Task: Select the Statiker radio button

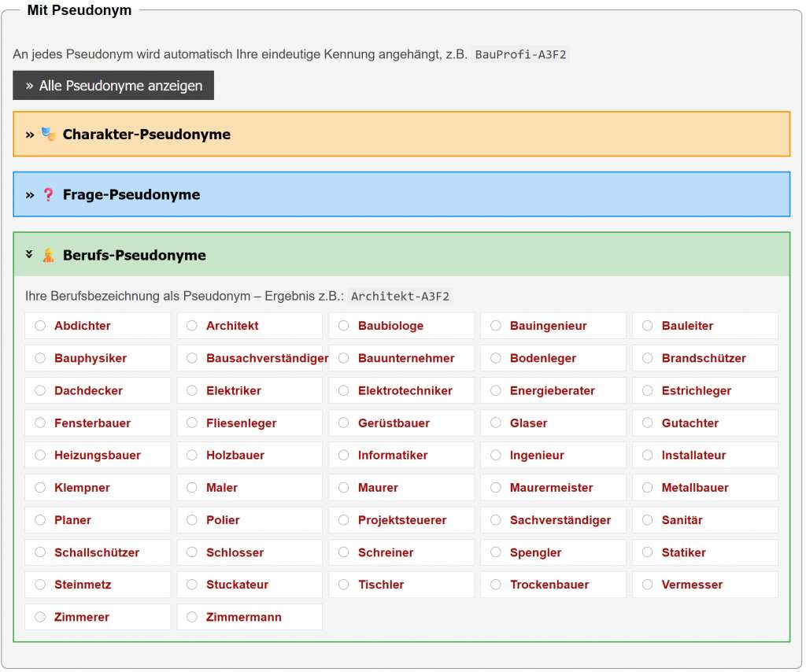Action: (647, 552)
